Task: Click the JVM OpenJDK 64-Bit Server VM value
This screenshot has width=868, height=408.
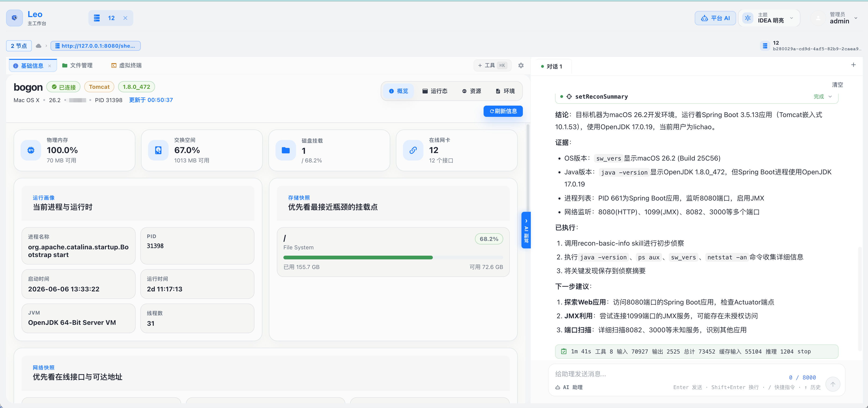Action: coord(72,322)
